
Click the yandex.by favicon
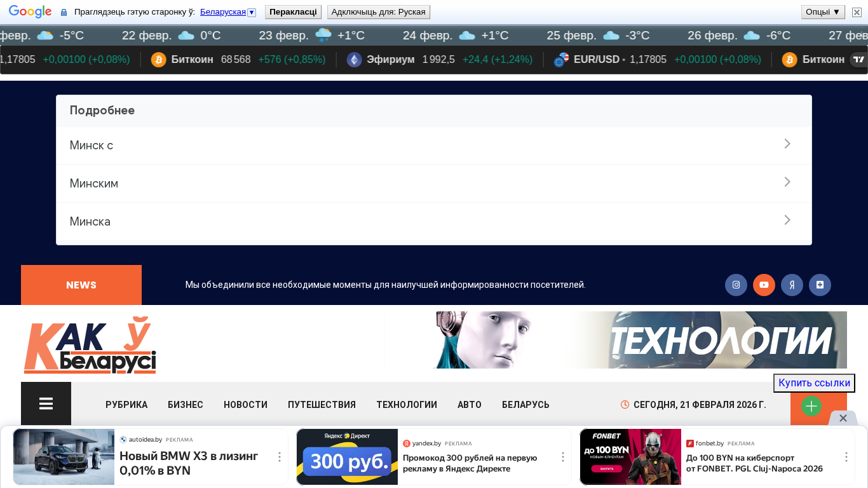[x=407, y=444]
